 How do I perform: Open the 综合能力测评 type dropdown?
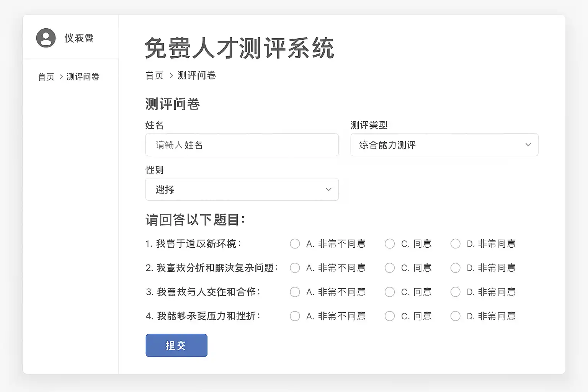[x=444, y=145]
